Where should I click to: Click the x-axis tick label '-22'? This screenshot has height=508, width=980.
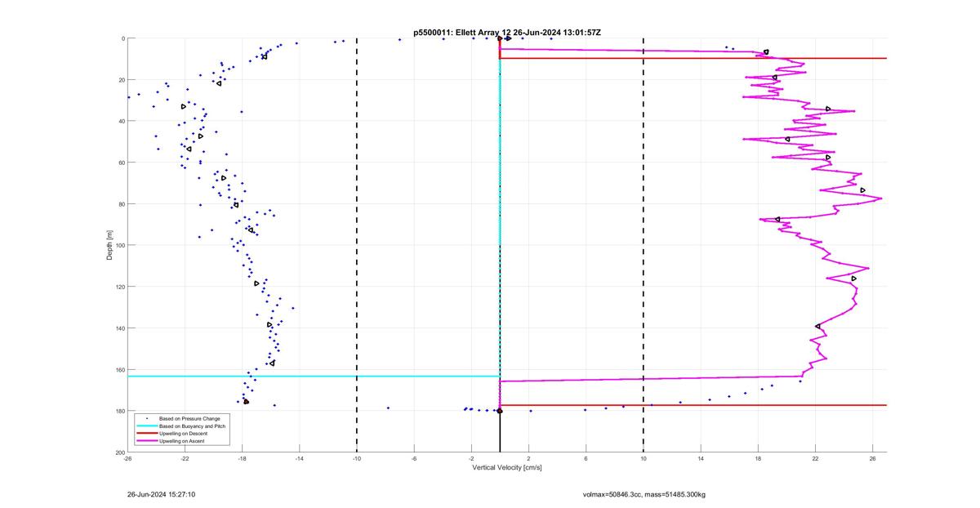185,459
